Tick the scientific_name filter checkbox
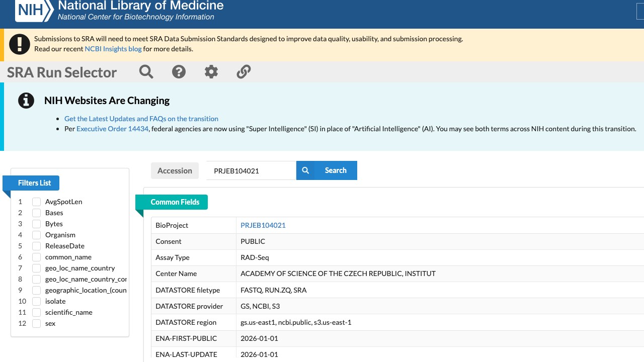The height and width of the screenshot is (362, 644). point(36,312)
